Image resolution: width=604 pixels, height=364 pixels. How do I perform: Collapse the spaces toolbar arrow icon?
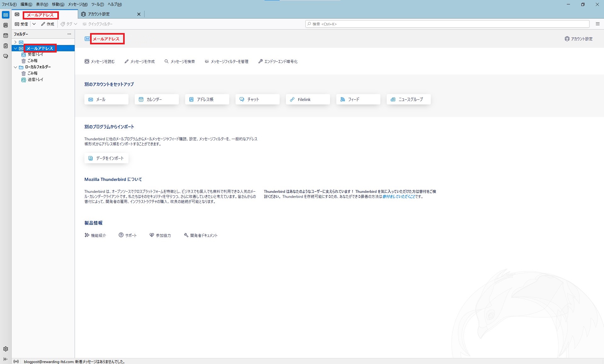pos(5,359)
